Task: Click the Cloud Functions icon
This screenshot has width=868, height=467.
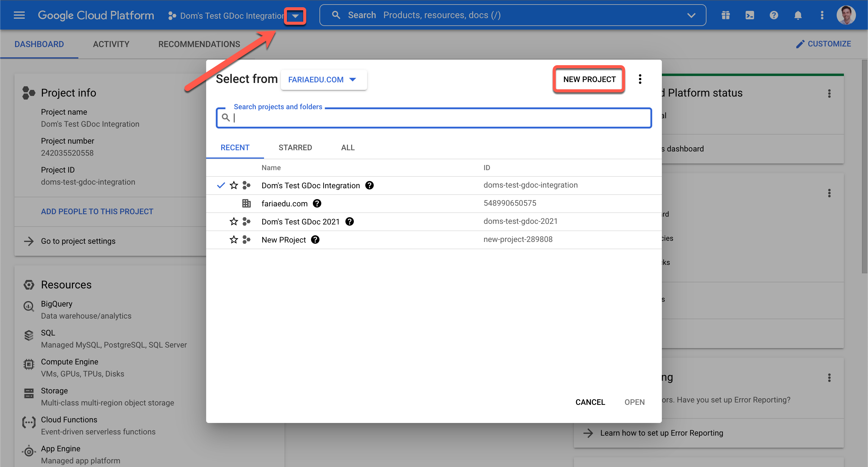Action: click(x=29, y=422)
